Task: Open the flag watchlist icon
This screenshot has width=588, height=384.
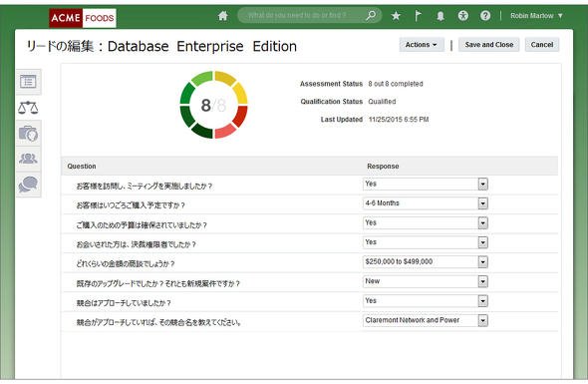Action: tap(418, 16)
